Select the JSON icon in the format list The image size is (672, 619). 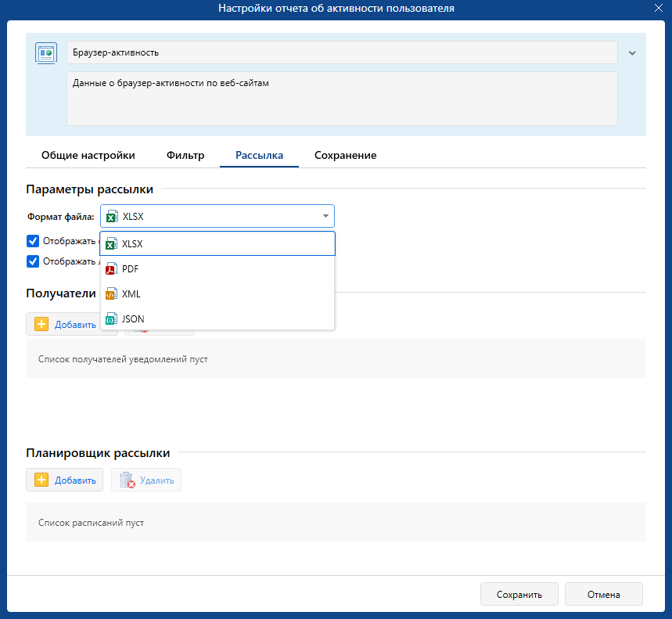[x=111, y=319]
